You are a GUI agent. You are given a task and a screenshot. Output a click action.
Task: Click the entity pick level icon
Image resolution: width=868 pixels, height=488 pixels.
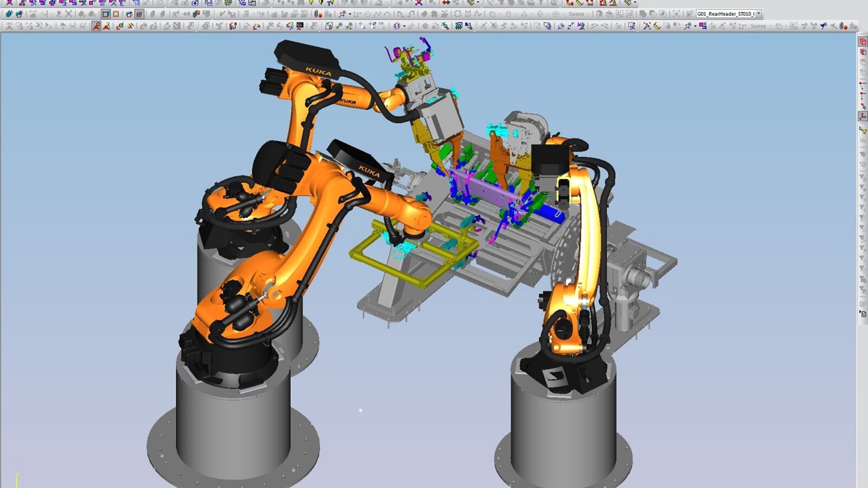click(x=863, y=52)
